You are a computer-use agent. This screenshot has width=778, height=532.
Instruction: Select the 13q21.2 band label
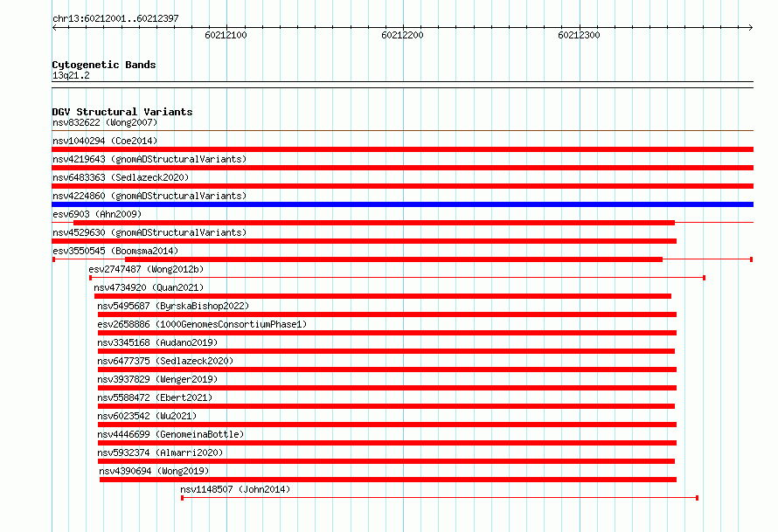coord(71,75)
